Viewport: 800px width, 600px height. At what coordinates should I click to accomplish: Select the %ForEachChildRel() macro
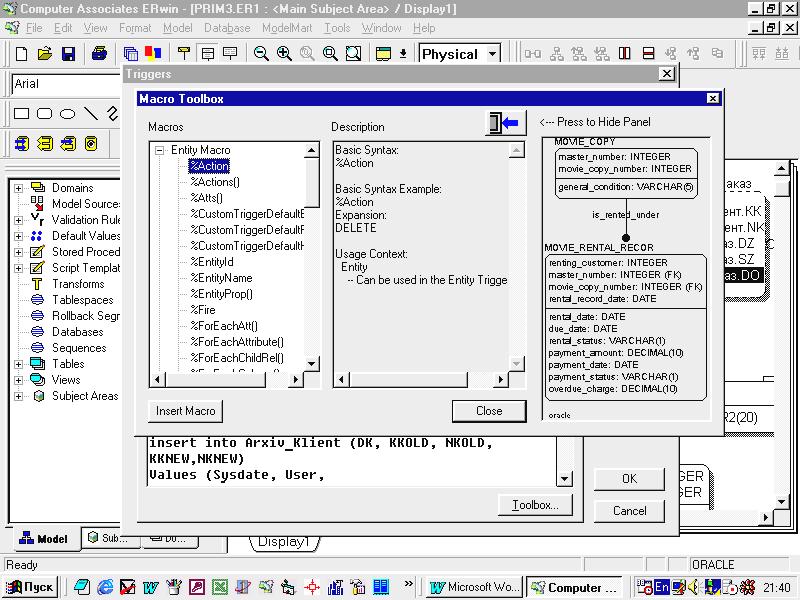(237, 358)
